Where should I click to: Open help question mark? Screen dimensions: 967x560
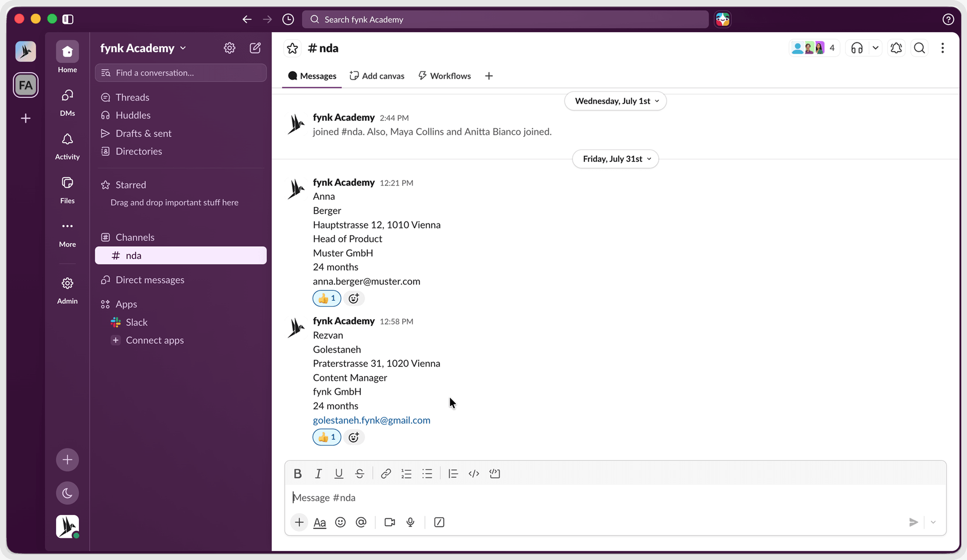(948, 19)
